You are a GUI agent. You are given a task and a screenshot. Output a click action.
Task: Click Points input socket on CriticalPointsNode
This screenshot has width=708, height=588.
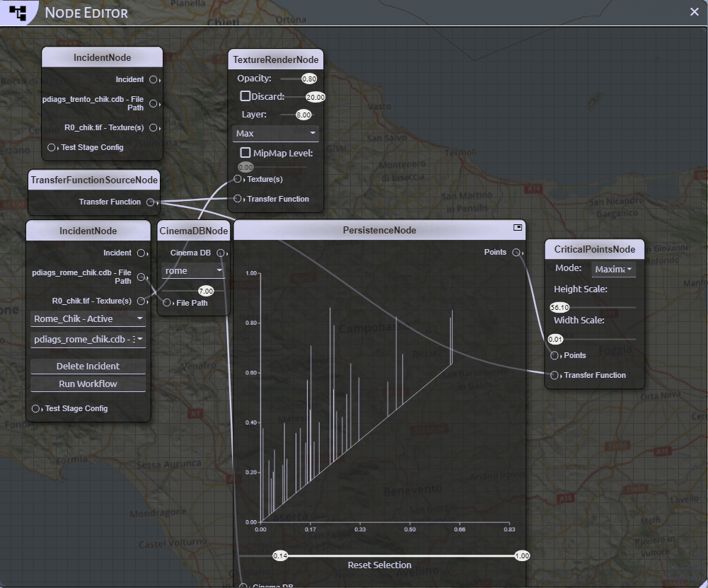[555, 356]
